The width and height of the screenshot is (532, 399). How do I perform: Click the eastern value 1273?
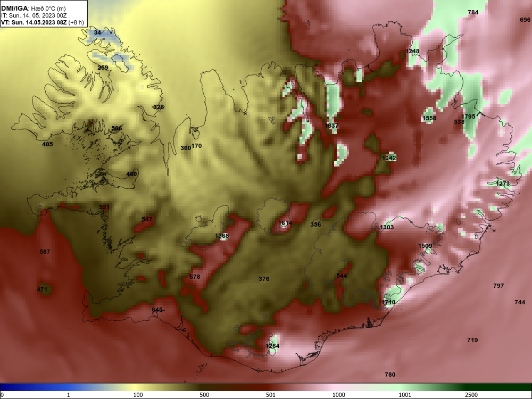(503, 184)
